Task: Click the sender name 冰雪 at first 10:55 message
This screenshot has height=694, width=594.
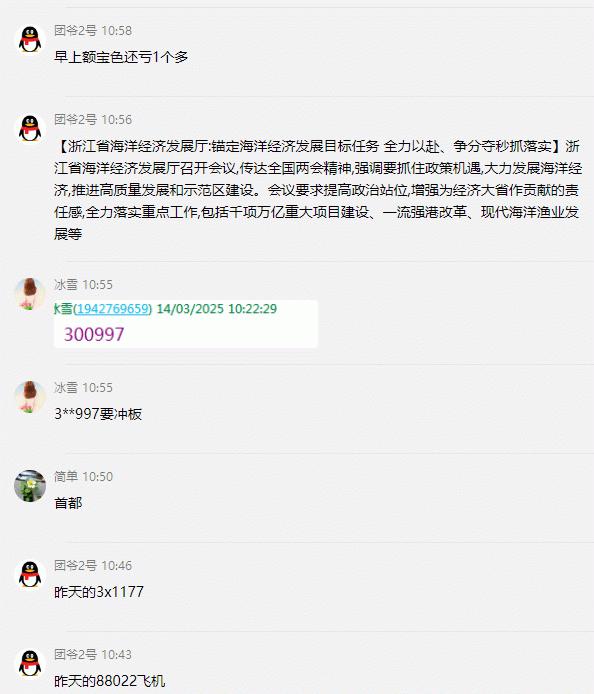Action: tap(66, 285)
